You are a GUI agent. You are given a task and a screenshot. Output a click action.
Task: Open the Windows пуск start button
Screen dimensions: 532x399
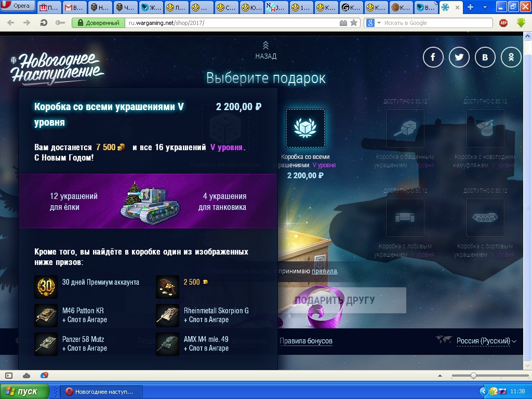[24, 392]
